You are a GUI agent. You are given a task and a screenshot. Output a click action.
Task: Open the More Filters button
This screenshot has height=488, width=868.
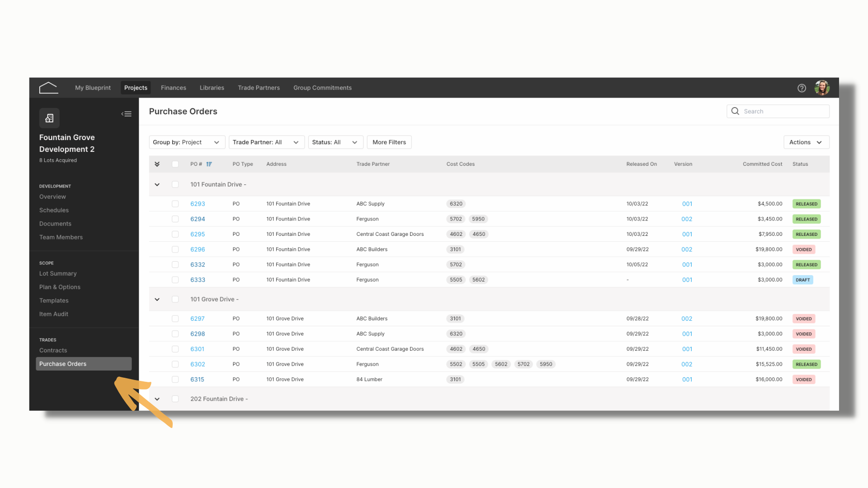pyautogui.click(x=389, y=142)
